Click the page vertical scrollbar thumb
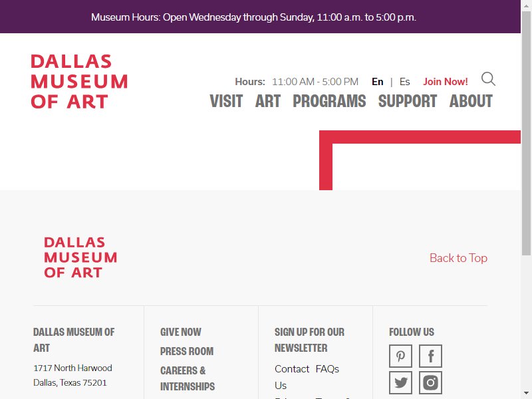 (x=526, y=133)
